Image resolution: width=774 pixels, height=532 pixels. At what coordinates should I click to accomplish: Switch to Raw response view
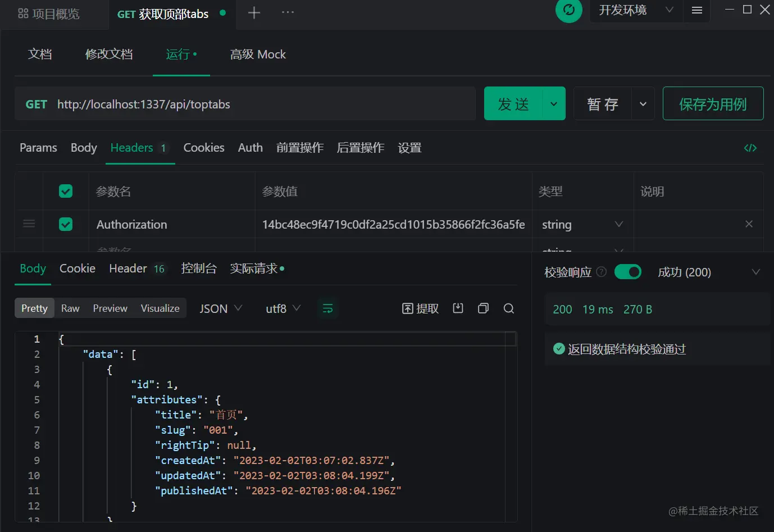click(x=70, y=308)
